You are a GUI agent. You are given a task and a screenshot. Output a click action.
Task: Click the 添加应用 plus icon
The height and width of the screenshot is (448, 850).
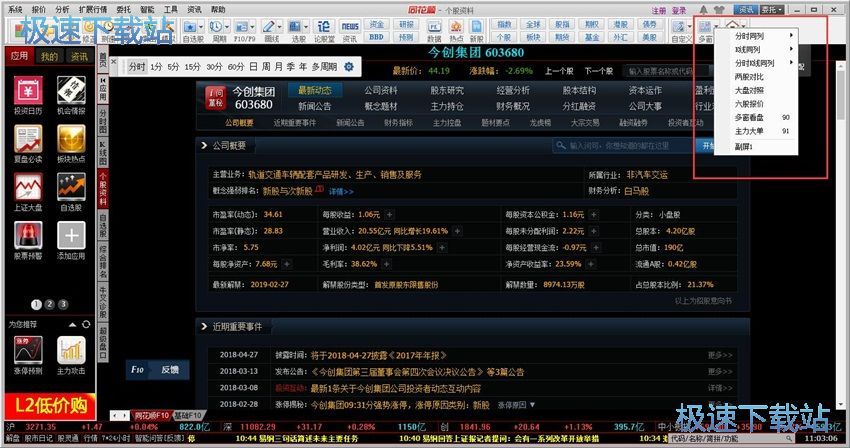[71, 235]
